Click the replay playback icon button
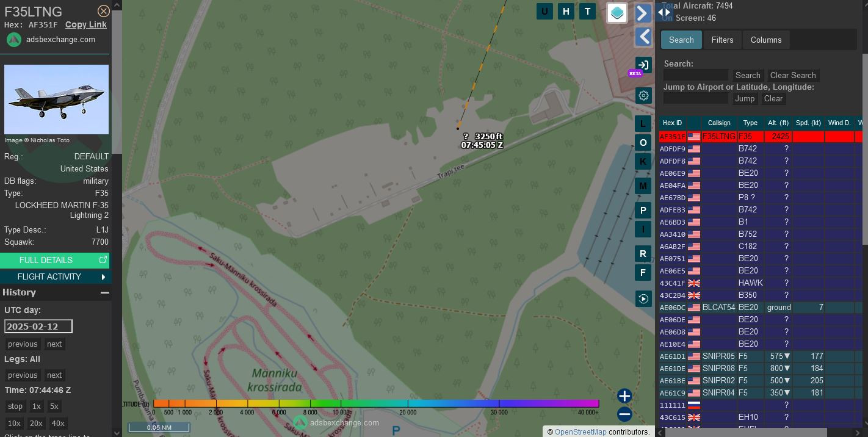Screen dimensions: 868x437 coord(643,298)
